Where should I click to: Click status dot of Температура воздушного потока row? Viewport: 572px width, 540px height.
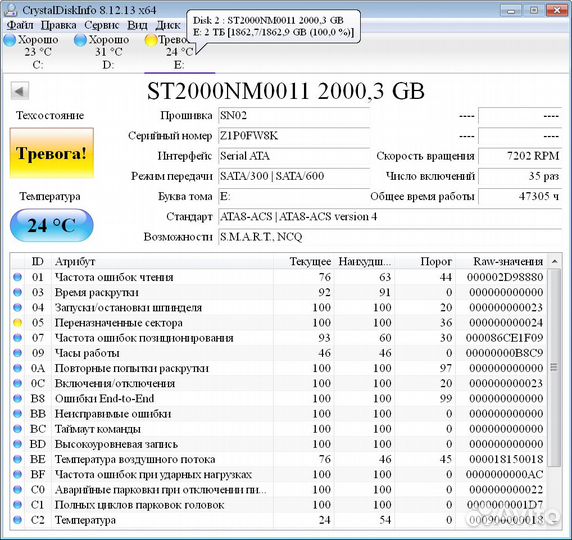click(18, 459)
